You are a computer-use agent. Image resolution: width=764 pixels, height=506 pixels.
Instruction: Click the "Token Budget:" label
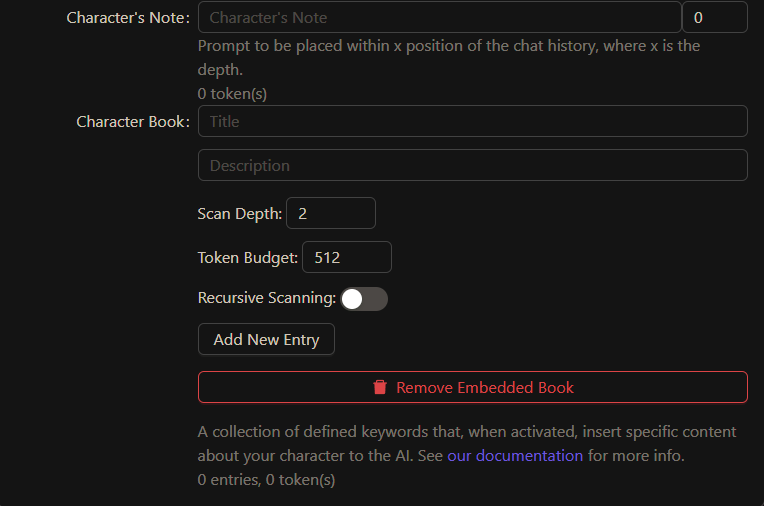(x=248, y=257)
